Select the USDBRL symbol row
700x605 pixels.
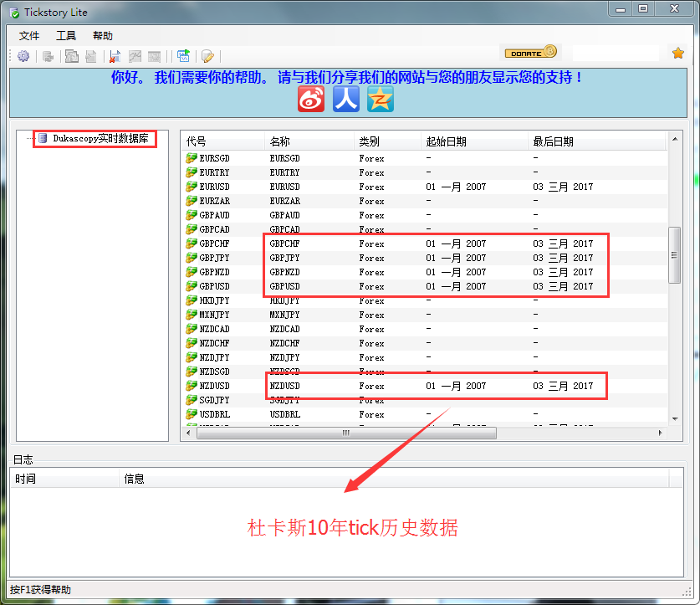point(424,414)
